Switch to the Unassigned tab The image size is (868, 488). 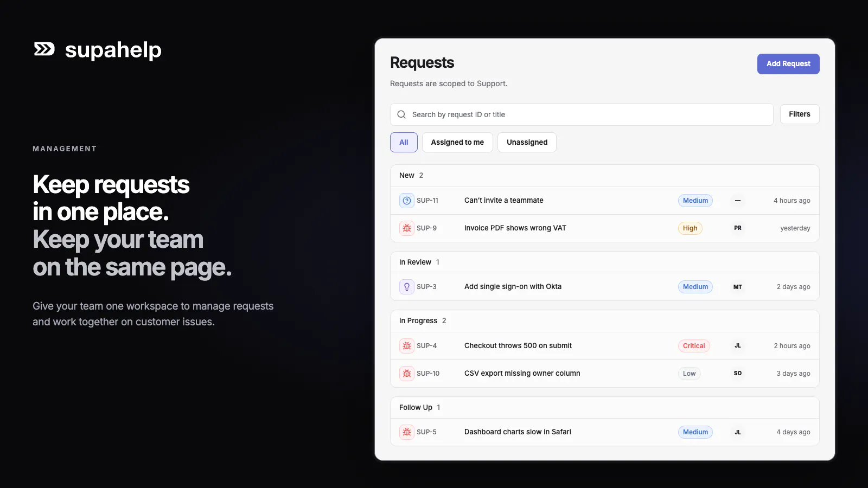(x=527, y=142)
